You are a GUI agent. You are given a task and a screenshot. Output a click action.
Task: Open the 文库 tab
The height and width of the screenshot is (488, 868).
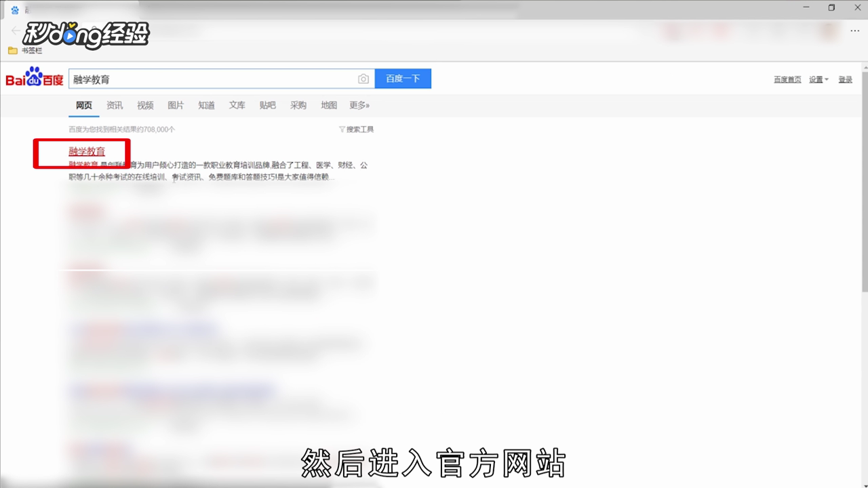click(237, 105)
